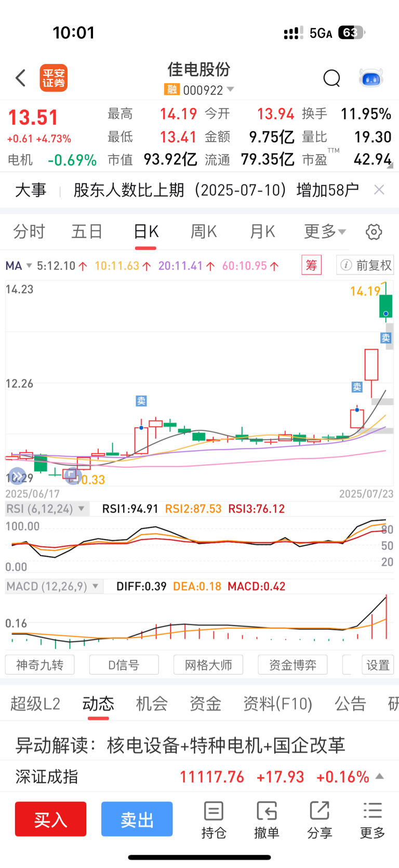Switch to 五日 chart tab
Image resolution: width=399 pixels, height=868 pixels.
(87, 231)
